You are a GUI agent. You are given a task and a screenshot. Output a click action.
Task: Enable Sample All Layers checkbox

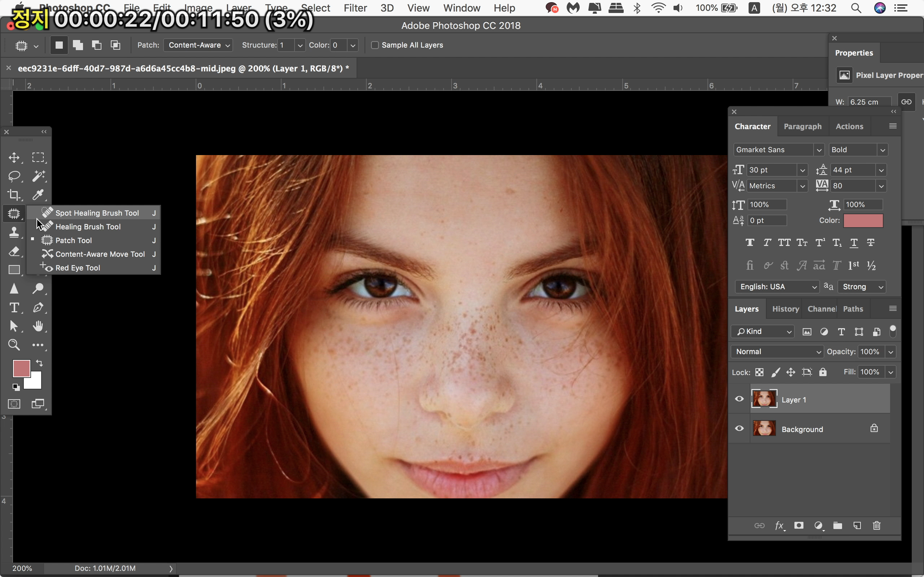(x=375, y=45)
